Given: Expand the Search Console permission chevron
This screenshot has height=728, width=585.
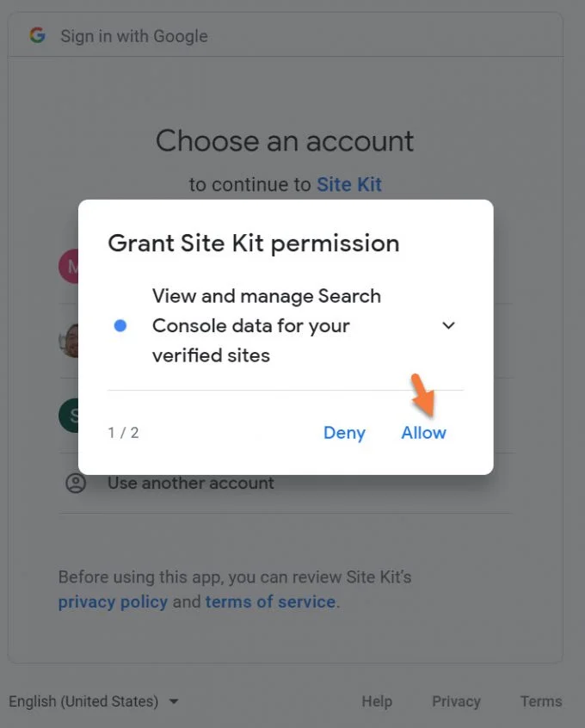Looking at the screenshot, I should (x=448, y=325).
